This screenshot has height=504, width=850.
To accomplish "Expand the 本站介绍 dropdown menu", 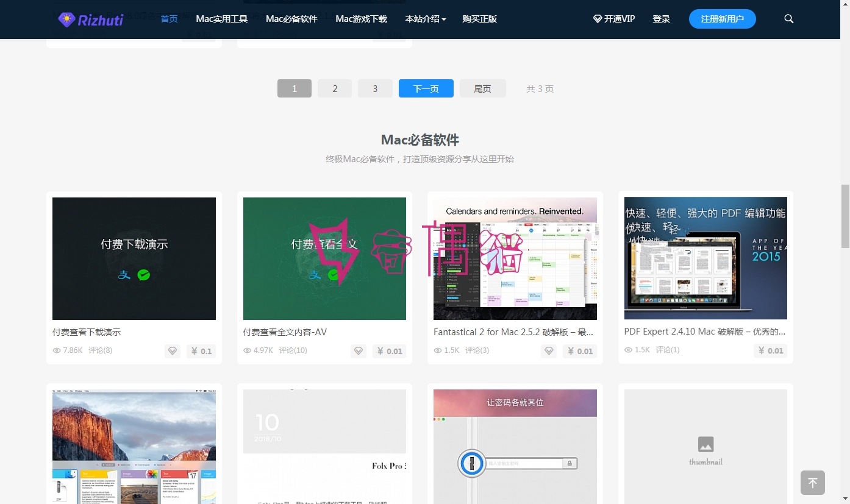I will pyautogui.click(x=425, y=19).
